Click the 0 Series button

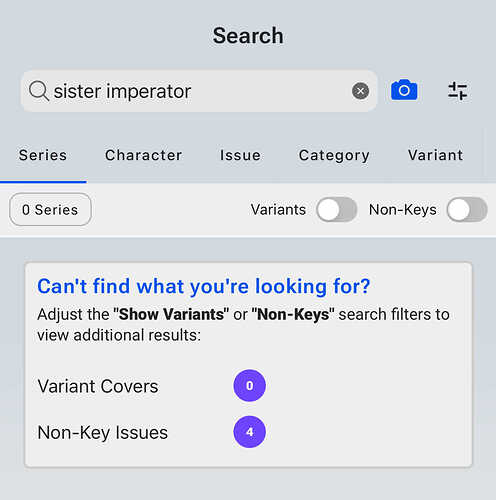click(x=50, y=210)
